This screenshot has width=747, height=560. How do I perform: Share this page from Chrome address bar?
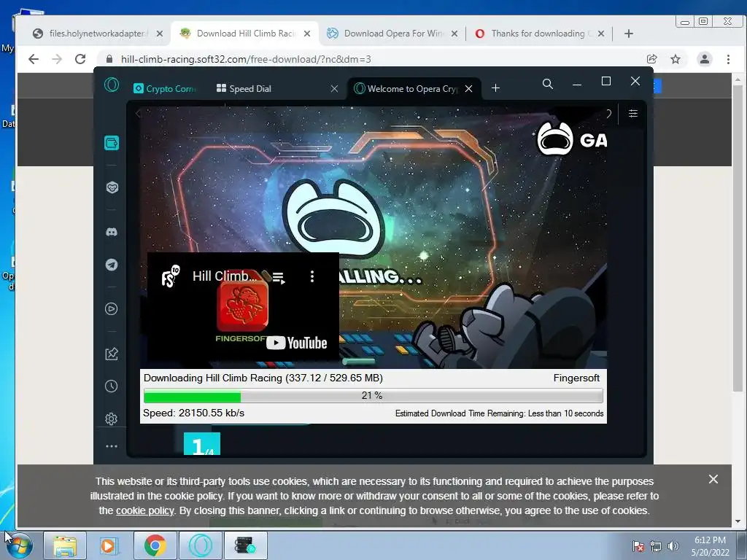(651, 59)
